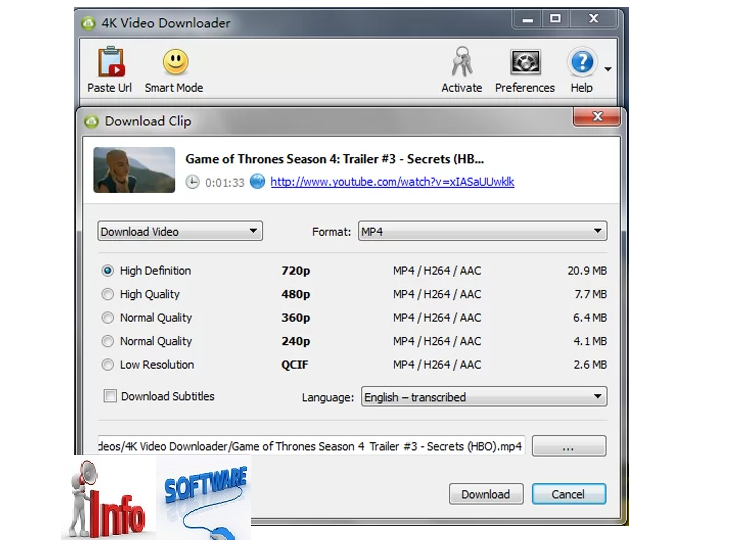Maximize the 4K Video Downloader window
This screenshot has width=735, height=540.
point(555,19)
